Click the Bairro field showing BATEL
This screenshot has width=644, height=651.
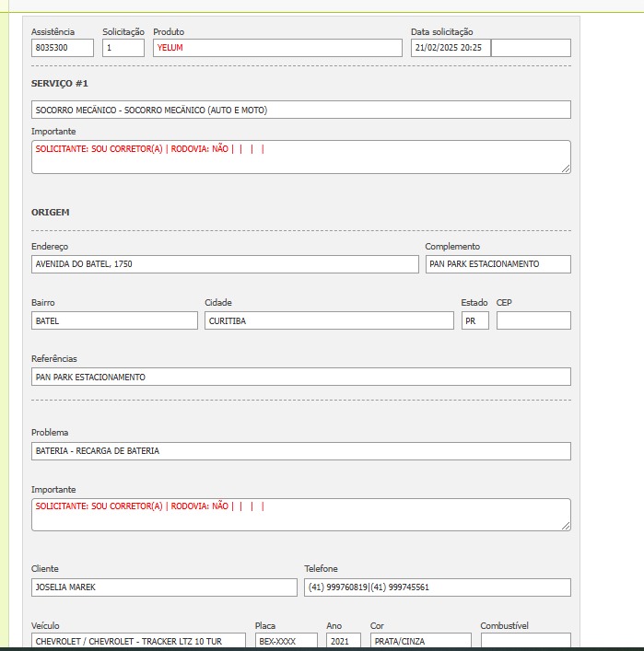[114, 320]
